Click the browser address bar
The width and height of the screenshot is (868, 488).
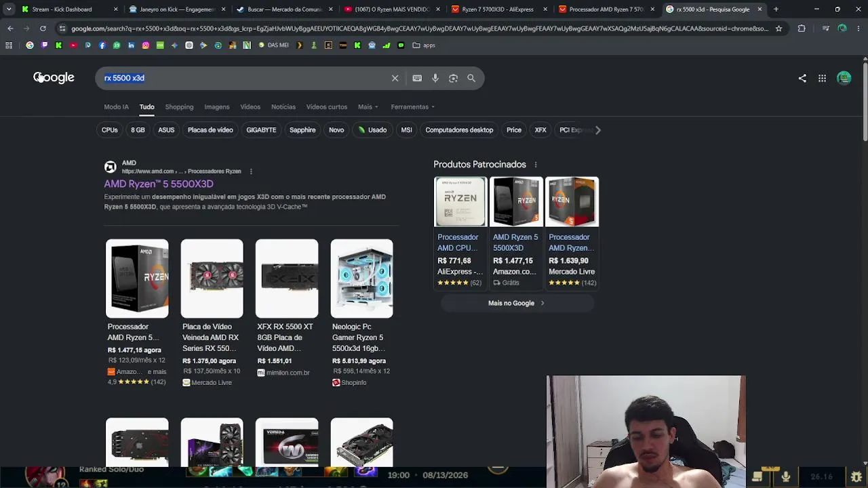420,28
